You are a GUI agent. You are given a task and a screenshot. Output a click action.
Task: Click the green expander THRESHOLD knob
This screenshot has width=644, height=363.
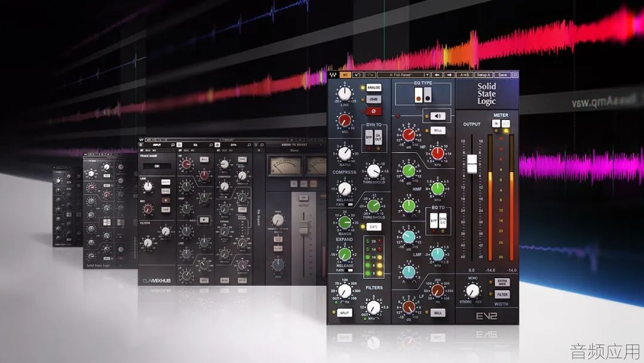(x=373, y=205)
